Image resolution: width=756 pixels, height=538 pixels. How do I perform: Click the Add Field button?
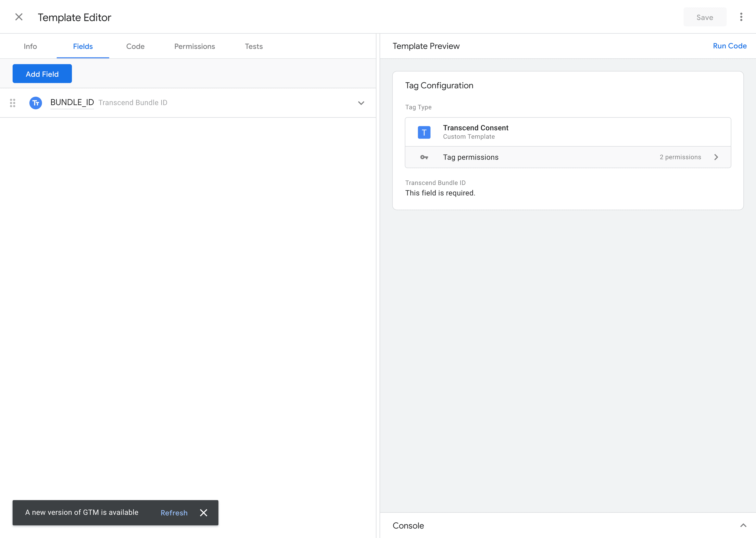[x=42, y=73]
